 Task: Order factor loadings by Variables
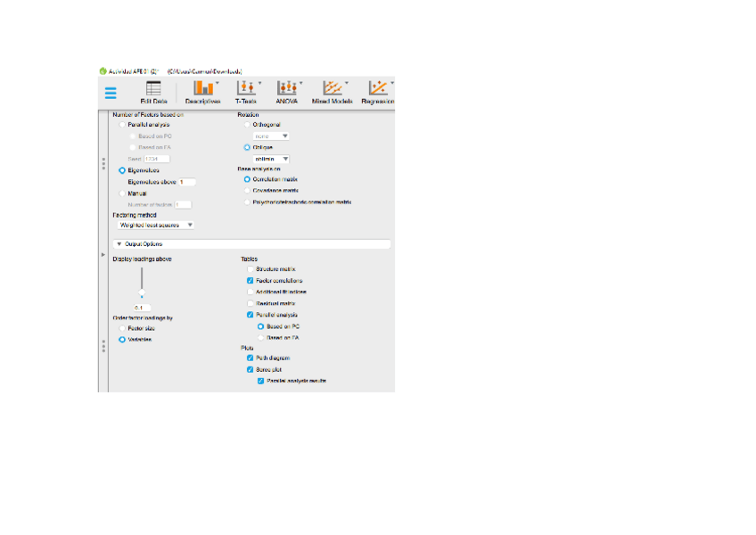click(122, 340)
